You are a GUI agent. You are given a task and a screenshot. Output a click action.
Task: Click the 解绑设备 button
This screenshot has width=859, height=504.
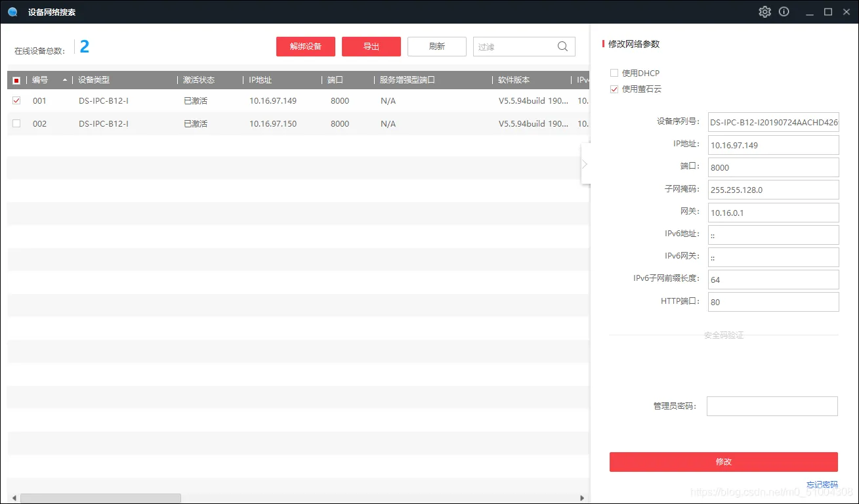(306, 47)
